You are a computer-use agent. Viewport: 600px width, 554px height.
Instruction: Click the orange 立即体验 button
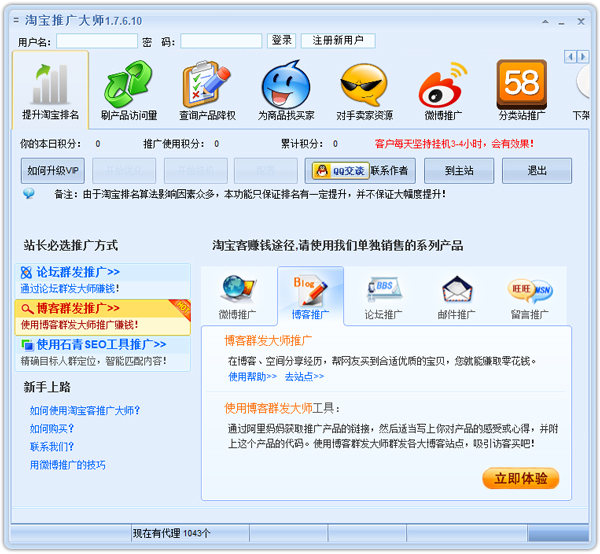click(x=521, y=478)
